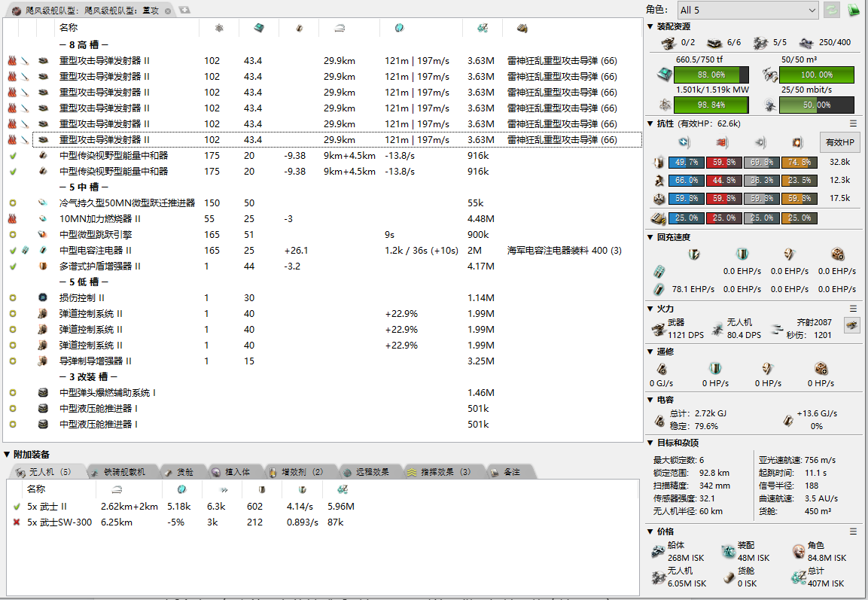Enable the 5x 武士SW-300 drone group
The image size is (868, 600).
pyautogui.click(x=17, y=522)
